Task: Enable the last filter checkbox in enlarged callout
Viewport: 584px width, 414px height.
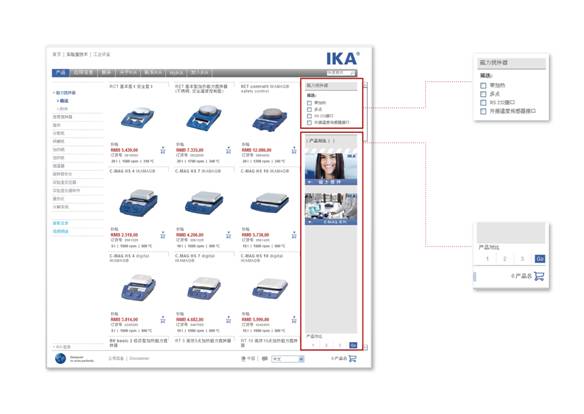Action: tap(483, 111)
